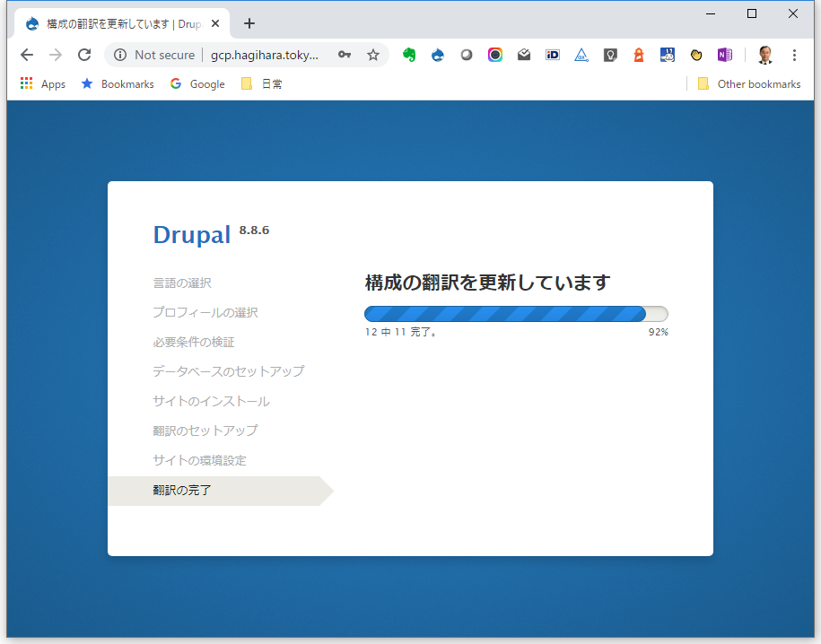Click the サイトのインストール step
Viewport: 821px width, 644px height.
(211, 401)
